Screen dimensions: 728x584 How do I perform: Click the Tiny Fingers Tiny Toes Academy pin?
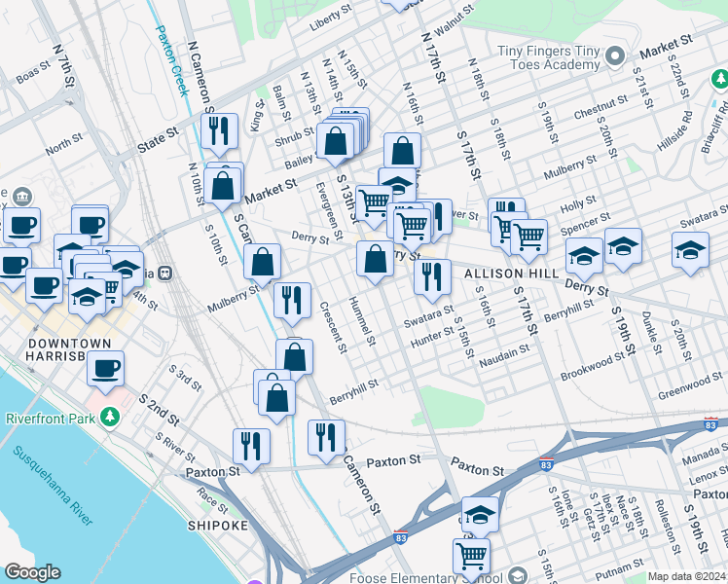(x=616, y=56)
